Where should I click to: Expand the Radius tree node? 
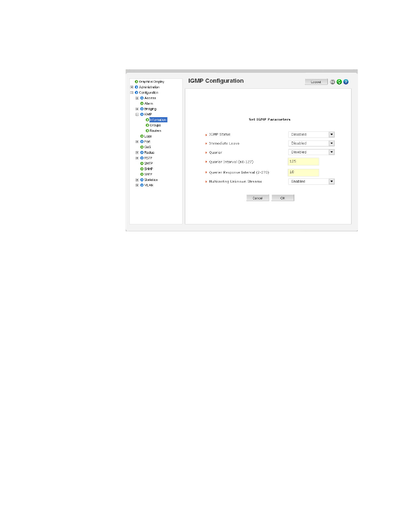coord(137,152)
